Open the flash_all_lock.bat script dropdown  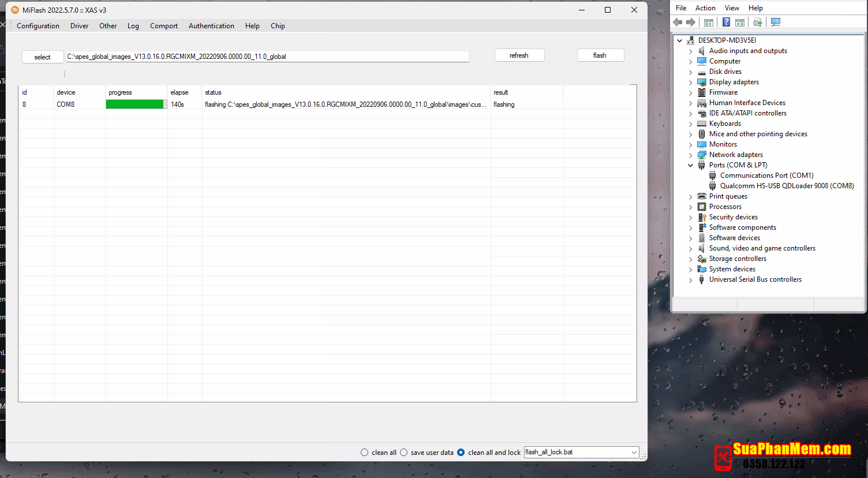[634, 453]
